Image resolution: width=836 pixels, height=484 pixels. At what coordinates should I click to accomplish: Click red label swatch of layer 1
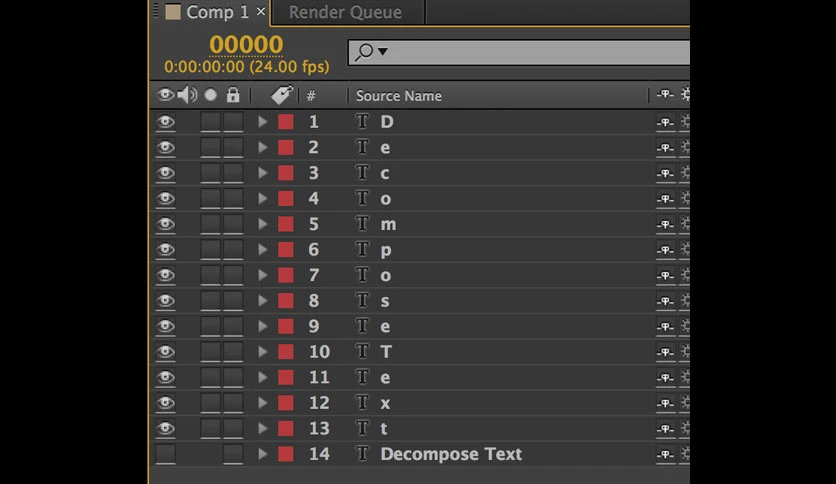click(x=286, y=122)
